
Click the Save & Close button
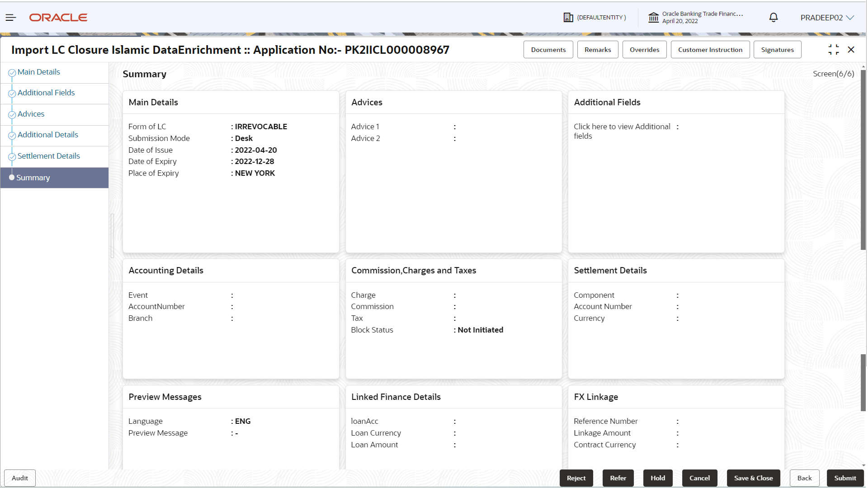click(753, 478)
